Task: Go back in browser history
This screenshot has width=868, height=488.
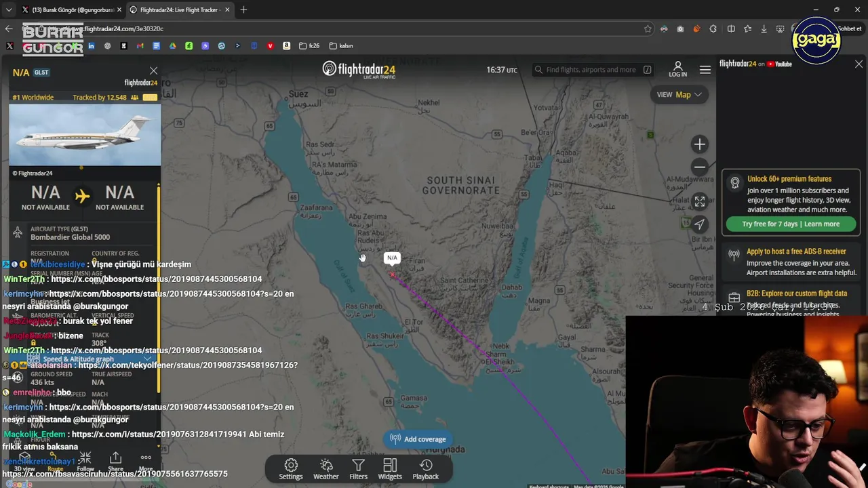Action: [9, 28]
